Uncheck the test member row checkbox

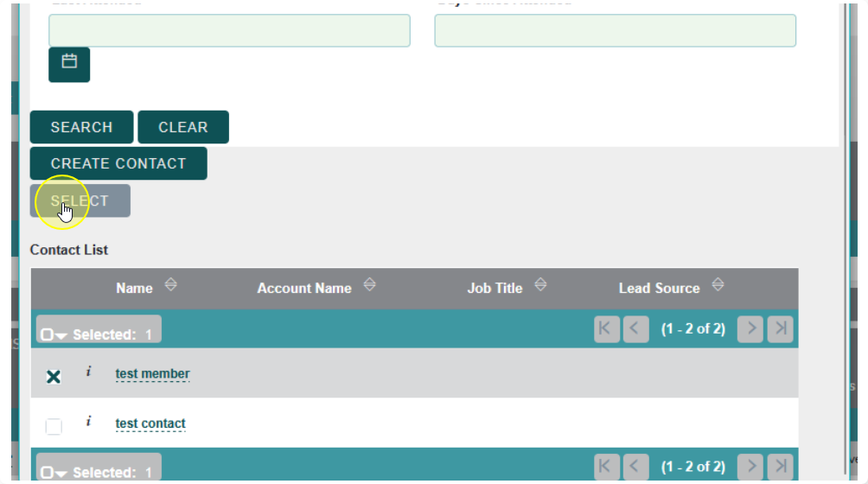click(54, 376)
